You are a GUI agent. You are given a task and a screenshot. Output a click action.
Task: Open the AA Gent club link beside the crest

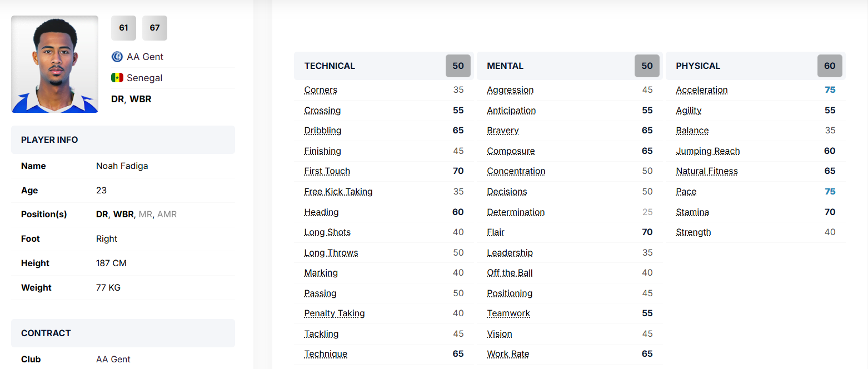tap(145, 57)
